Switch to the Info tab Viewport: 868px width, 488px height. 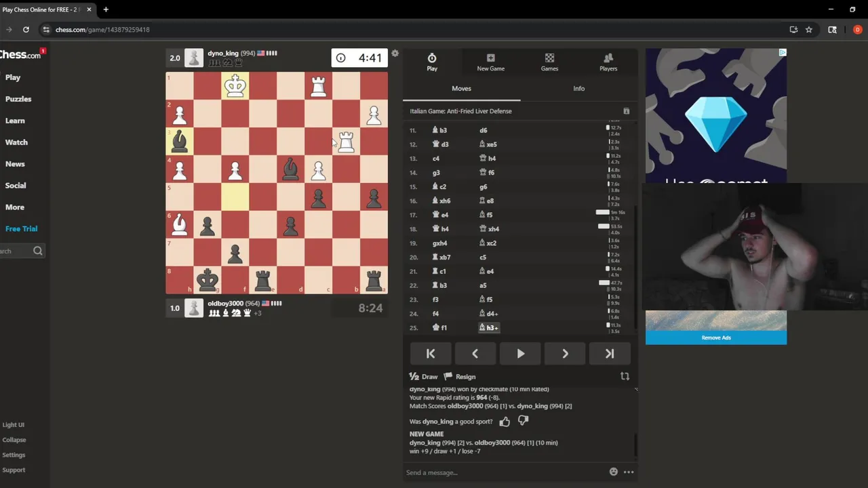[578, 89]
